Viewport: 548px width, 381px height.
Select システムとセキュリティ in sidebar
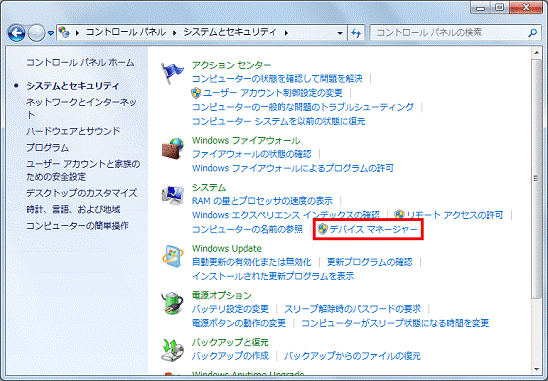pos(73,86)
